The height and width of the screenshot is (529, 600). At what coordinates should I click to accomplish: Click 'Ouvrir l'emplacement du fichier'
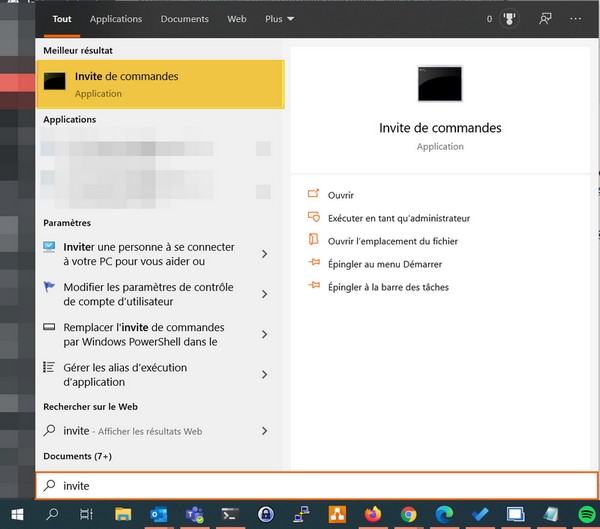pos(392,241)
